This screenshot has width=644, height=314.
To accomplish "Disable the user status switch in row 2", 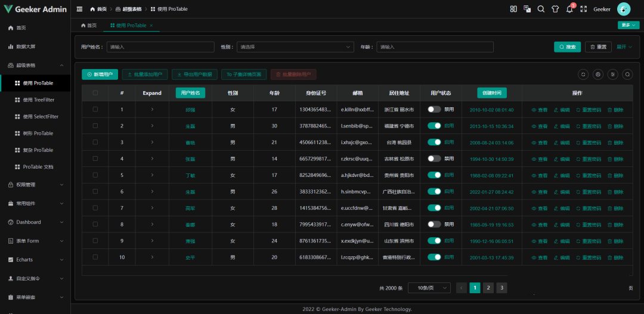I will click(x=434, y=126).
